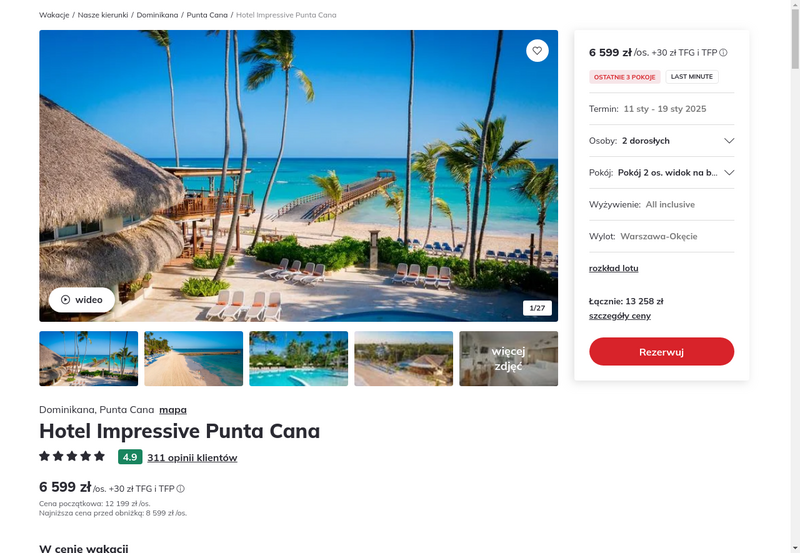Select the swimming pool thumbnail

[298, 359]
